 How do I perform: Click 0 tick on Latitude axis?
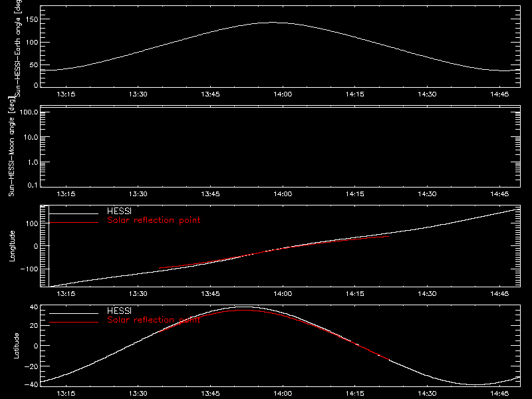coord(36,346)
